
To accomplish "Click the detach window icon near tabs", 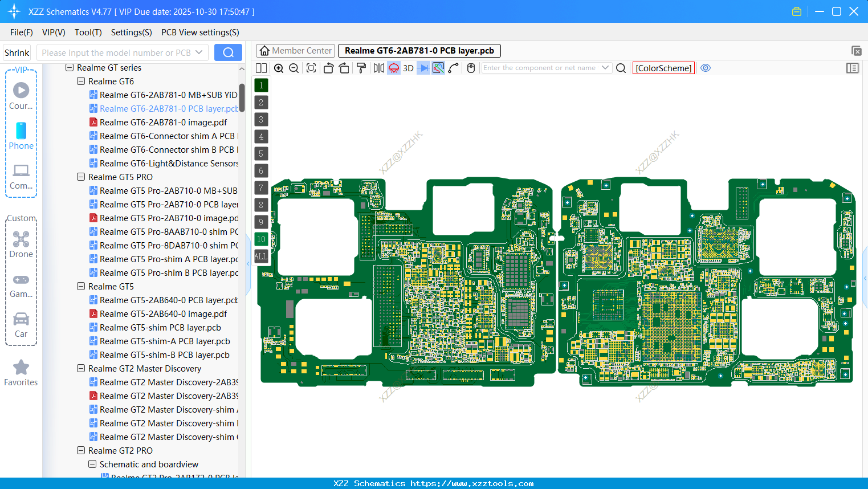I will pos(856,51).
